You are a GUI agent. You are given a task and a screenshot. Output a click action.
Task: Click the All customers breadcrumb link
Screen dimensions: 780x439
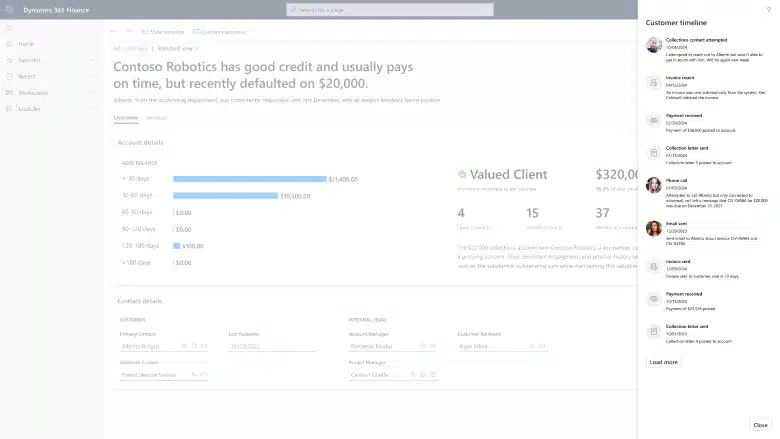[130, 49]
